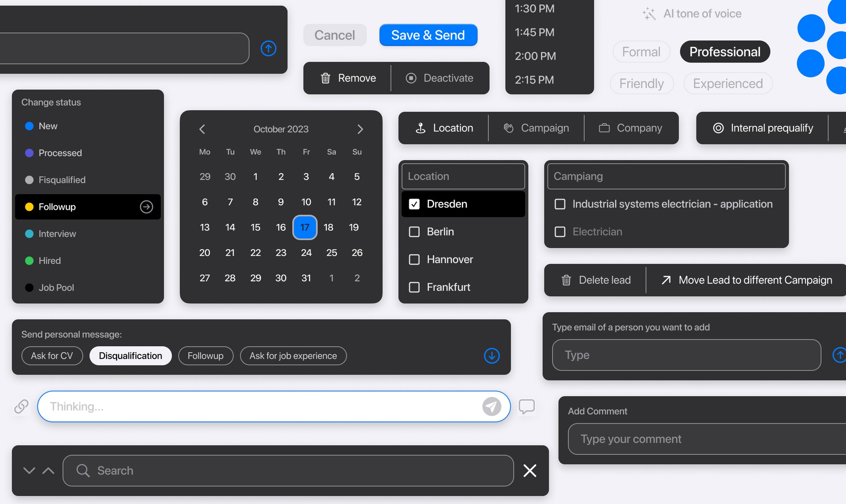Close the search bar with X
This screenshot has width=846, height=504.
pos(530,471)
